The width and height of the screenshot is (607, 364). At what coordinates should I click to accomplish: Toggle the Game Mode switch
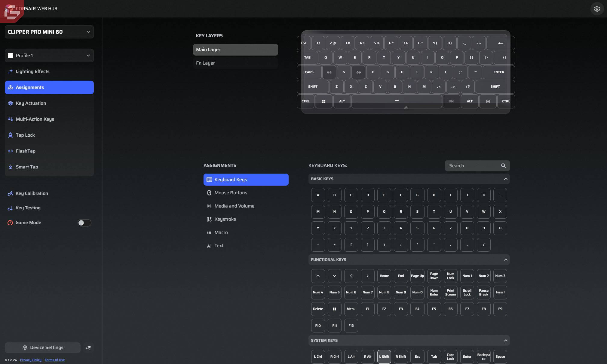point(84,223)
